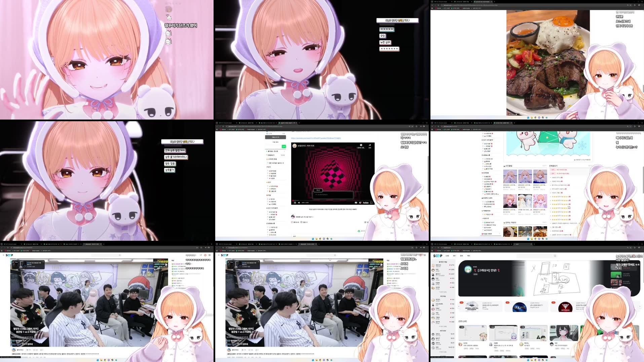Click the YouTube logo on the embedded player
Viewport: 644px width, 362px height.
click(x=366, y=202)
